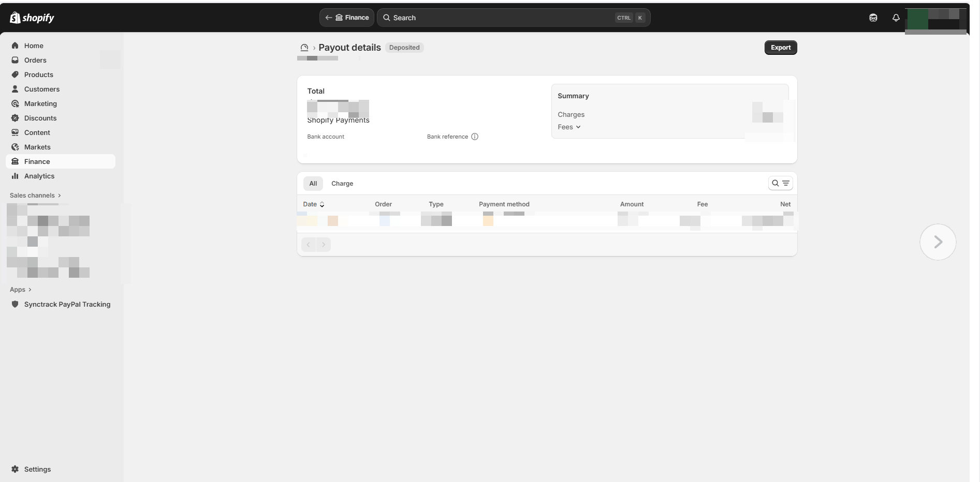Click the Bank reference info icon

point(474,137)
